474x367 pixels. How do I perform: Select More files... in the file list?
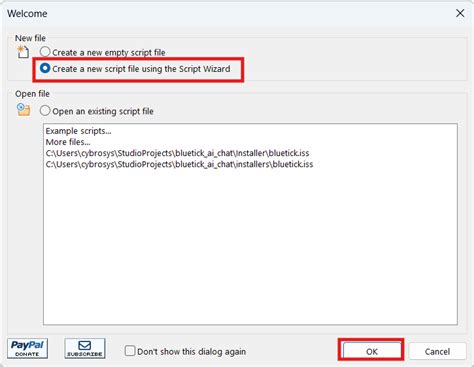pos(68,142)
